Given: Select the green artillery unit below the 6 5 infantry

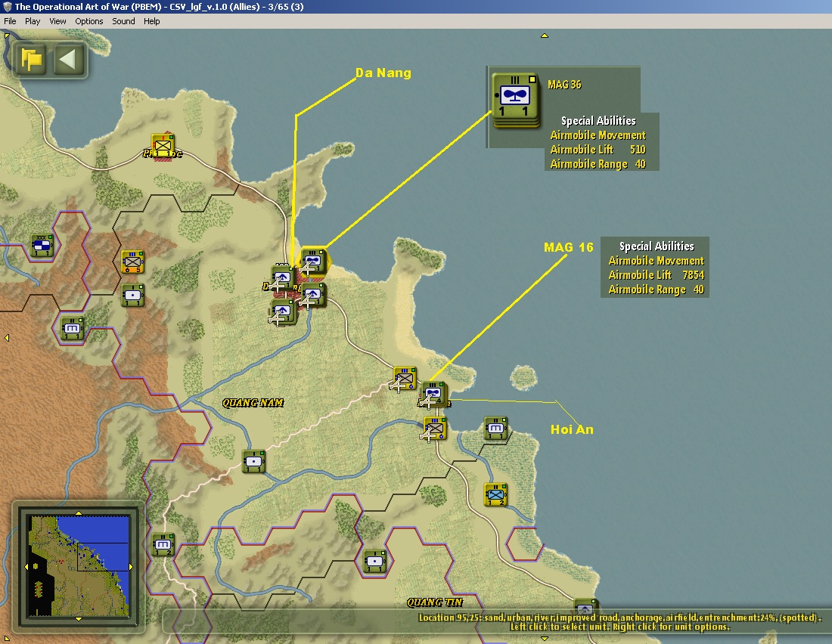Looking at the screenshot, I should pos(132,296).
